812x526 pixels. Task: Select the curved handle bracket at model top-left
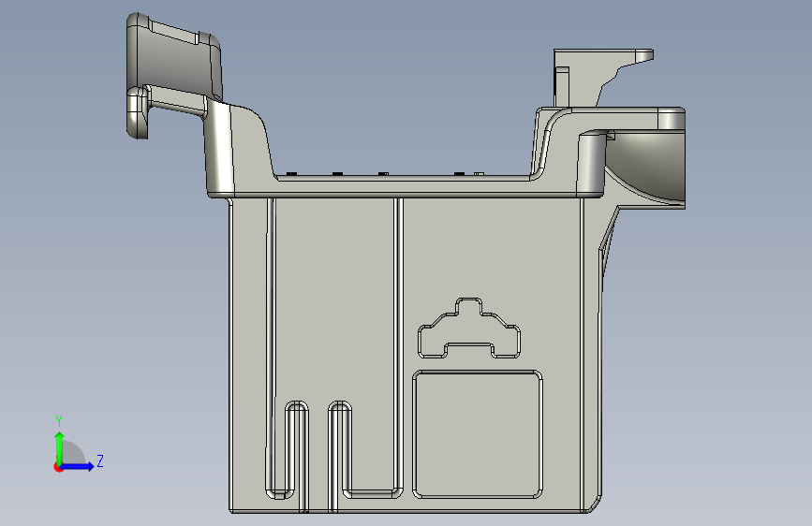[x=174, y=76]
